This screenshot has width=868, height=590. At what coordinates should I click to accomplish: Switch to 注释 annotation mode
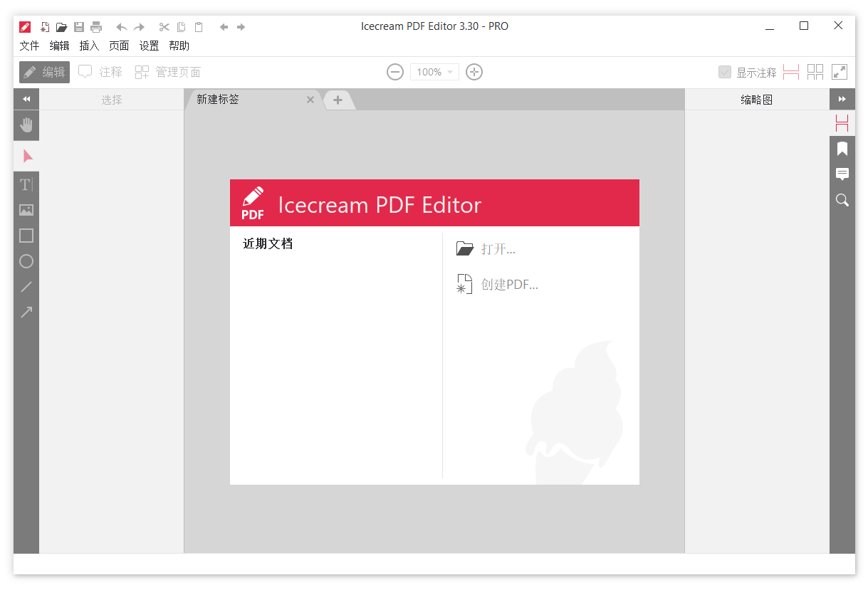[100, 72]
